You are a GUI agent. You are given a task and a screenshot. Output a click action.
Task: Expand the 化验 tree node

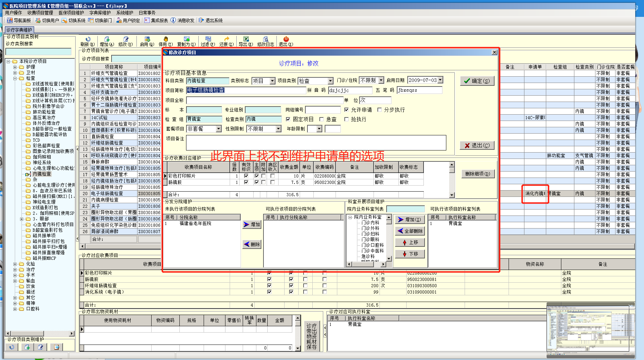[15, 264]
